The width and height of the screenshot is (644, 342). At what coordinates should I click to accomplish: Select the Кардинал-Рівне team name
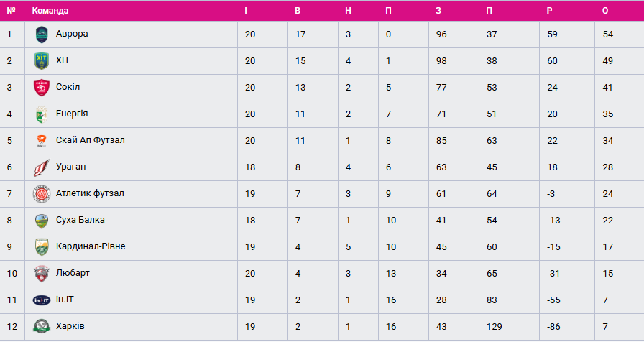(91, 246)
